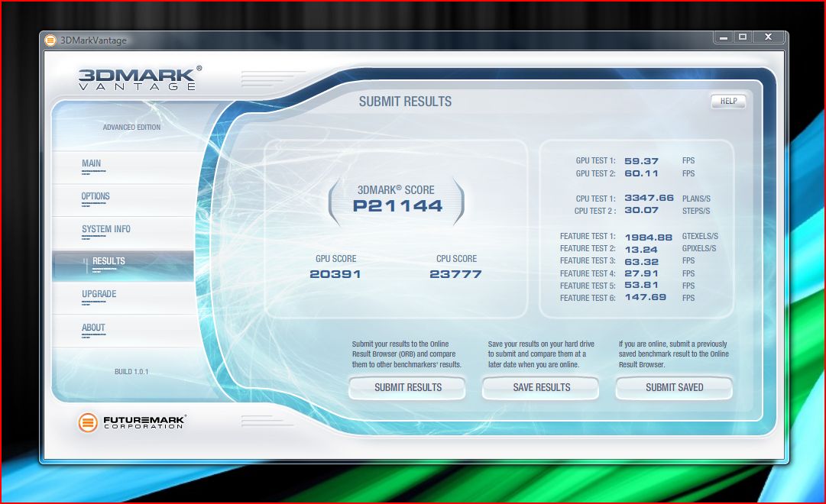Click the 3DMarkVantage title bar icon
Image resolution: width=826 pixels, height=504 pixels.
pos(50,40)
